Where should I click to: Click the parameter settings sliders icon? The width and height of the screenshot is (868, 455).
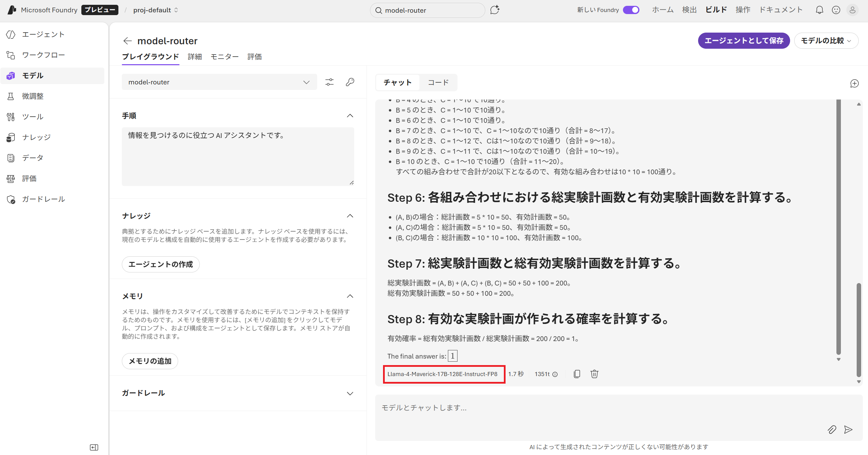[x=329, y=82]
